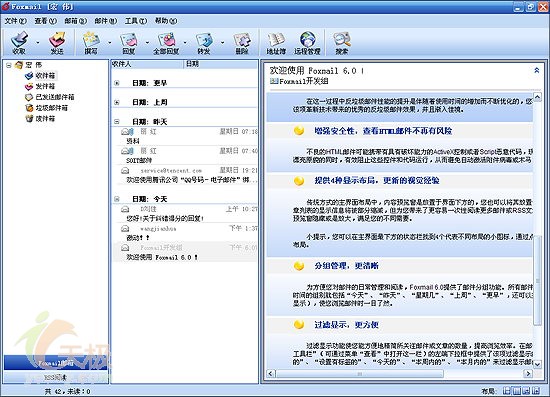Expand the 日期: 更早 mail group
550x397 pixels.
(x=117, y=83)
